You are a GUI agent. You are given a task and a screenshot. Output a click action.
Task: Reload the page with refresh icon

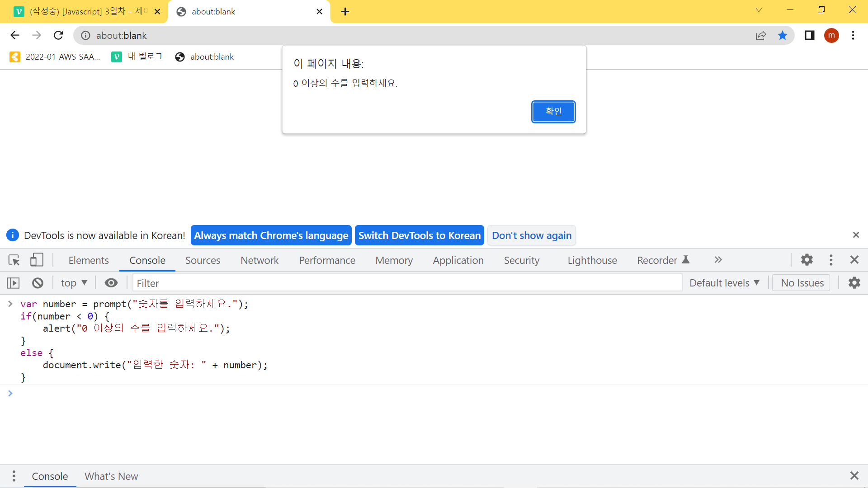pos(58,35)
